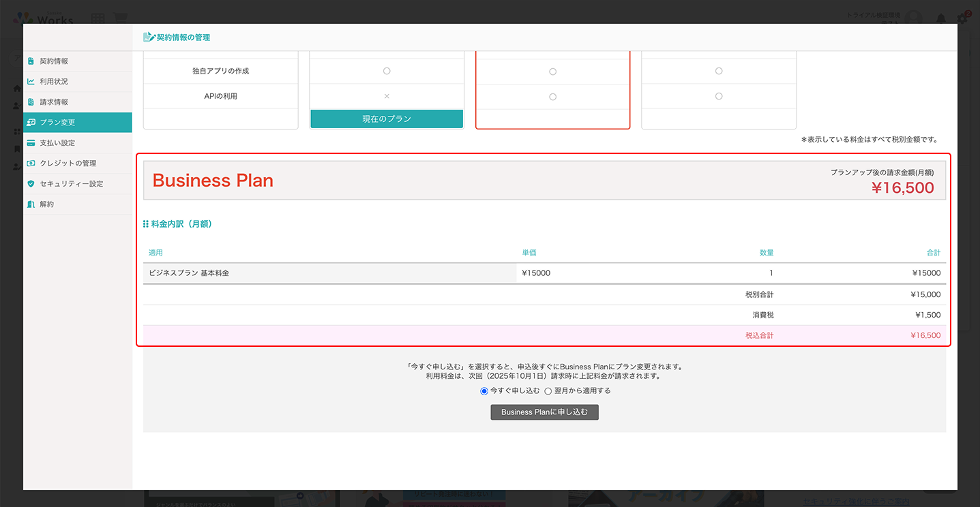Screen dimensions: 980x507
Task: Click the 利用状況 chart icon
Action: click(x=31, y=82)
